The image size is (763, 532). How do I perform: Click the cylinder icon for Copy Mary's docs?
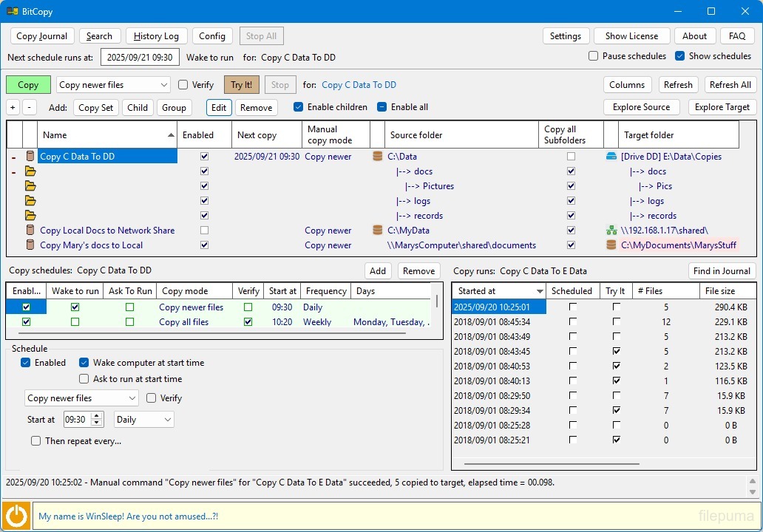click(x=30, y=245)
